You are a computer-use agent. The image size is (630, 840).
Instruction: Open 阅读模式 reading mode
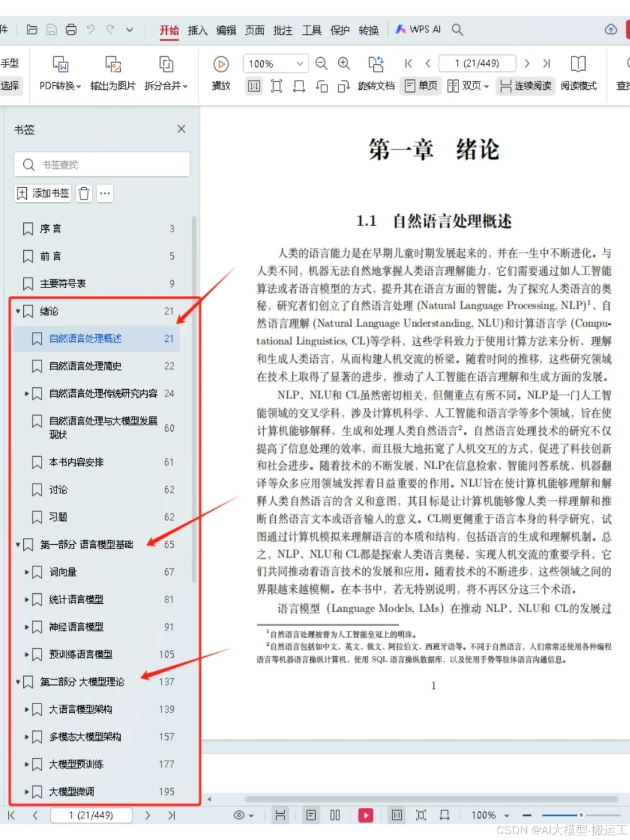pyautogui.click(x=578, y=86)
